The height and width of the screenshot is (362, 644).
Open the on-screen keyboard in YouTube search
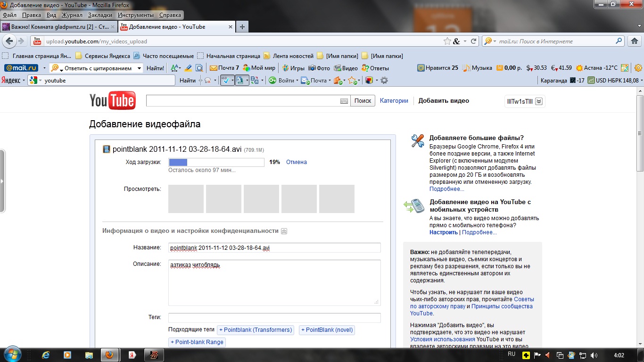pos(344,101)
